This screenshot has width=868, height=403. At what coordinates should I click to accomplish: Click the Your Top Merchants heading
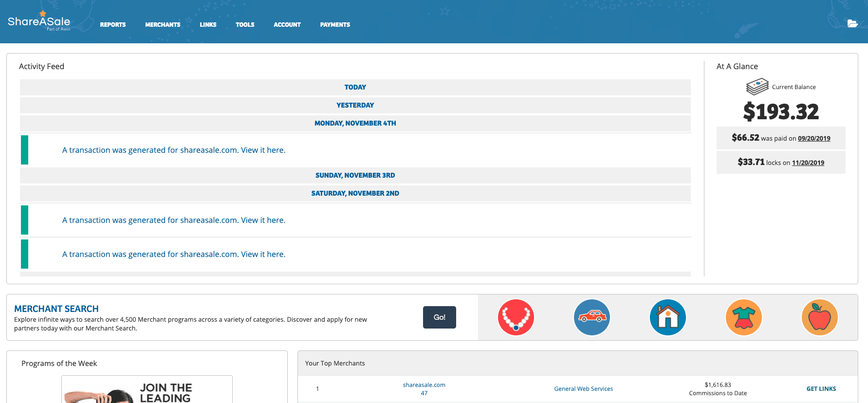click(x=335, y=363)
